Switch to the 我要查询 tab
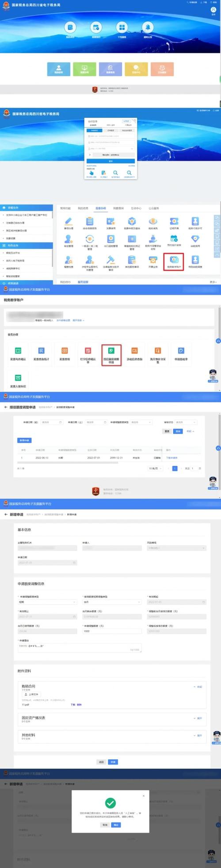 (118, 208)
